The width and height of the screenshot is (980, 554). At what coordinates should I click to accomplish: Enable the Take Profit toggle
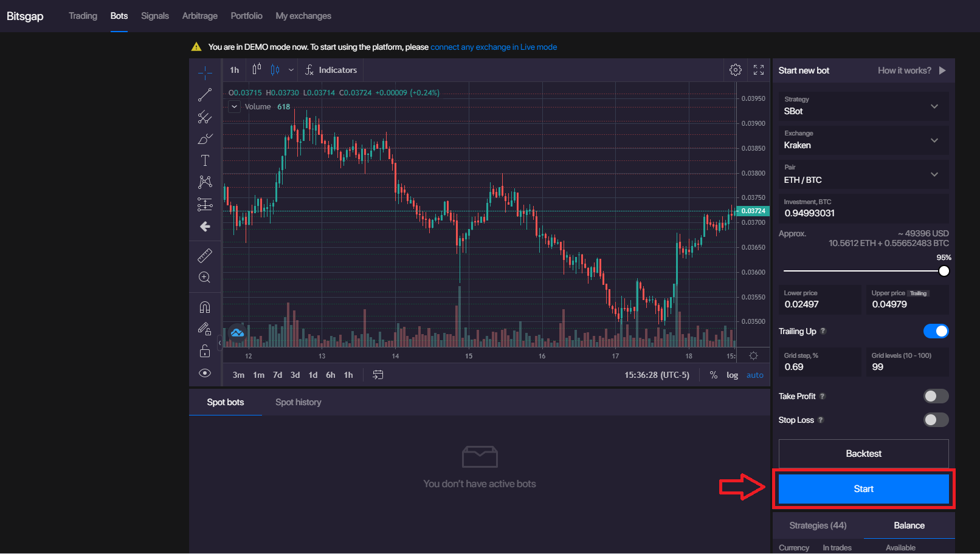(x=936, y=396)
